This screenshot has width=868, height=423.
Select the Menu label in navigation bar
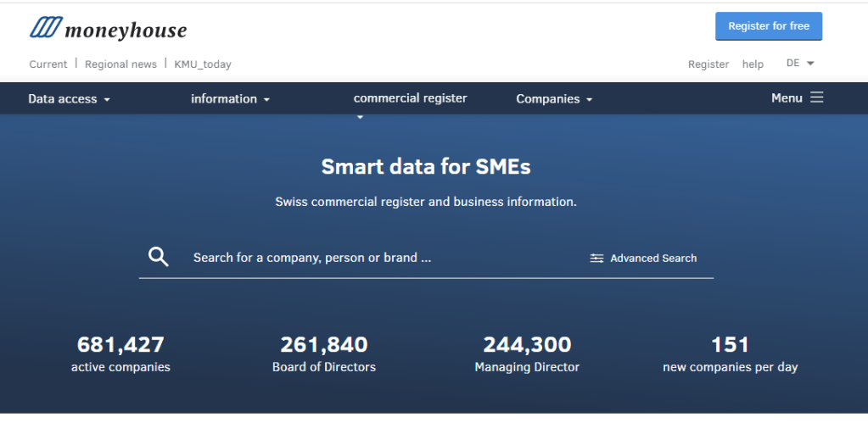[787, 97]
